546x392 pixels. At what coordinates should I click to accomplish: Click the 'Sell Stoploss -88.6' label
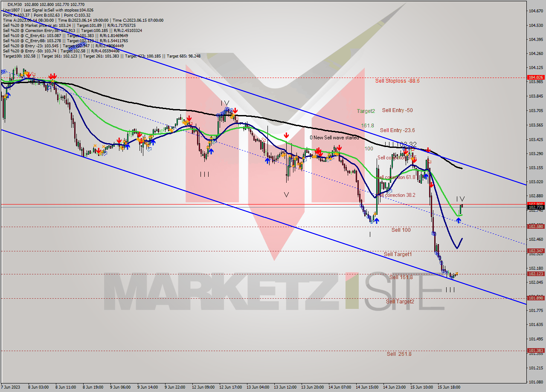coord(397,81)
